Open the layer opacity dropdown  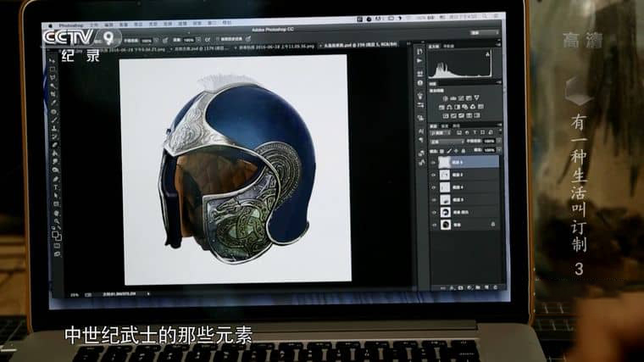pyautogui.click(x=487, y=142)
